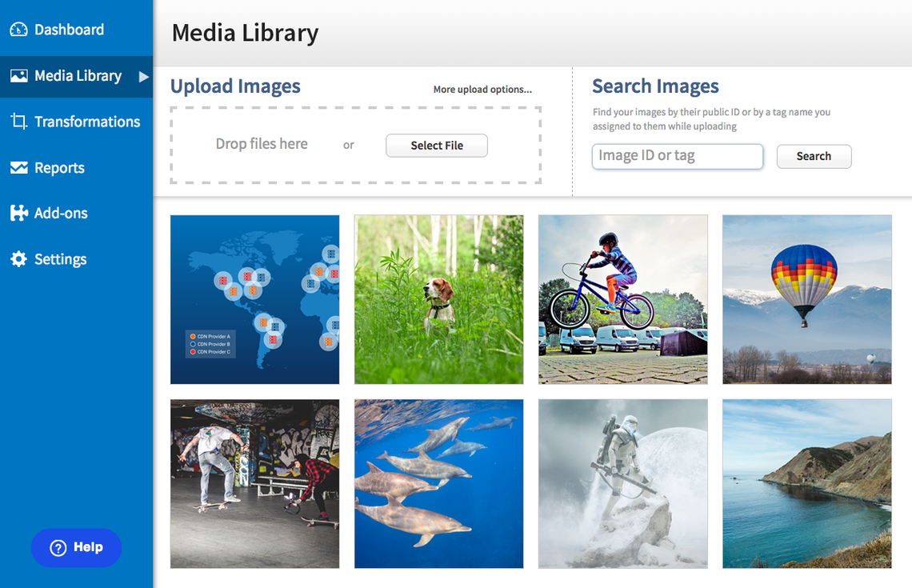Click the Settings gear icon
912x588 pixels.
pos(18,259)
